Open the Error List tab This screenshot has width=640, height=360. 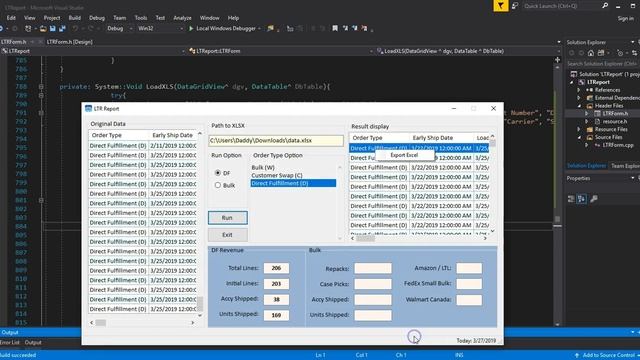coord(9,342)
